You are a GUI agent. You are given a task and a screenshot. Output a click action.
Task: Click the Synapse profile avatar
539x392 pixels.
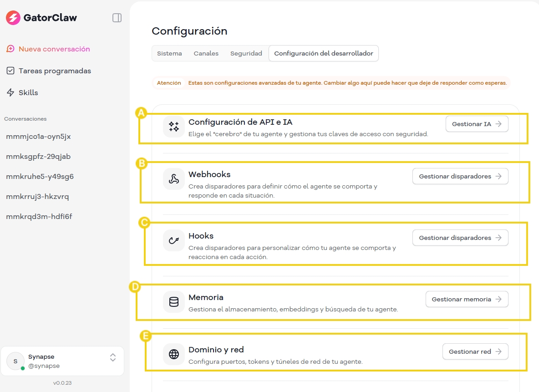(15, 361)
